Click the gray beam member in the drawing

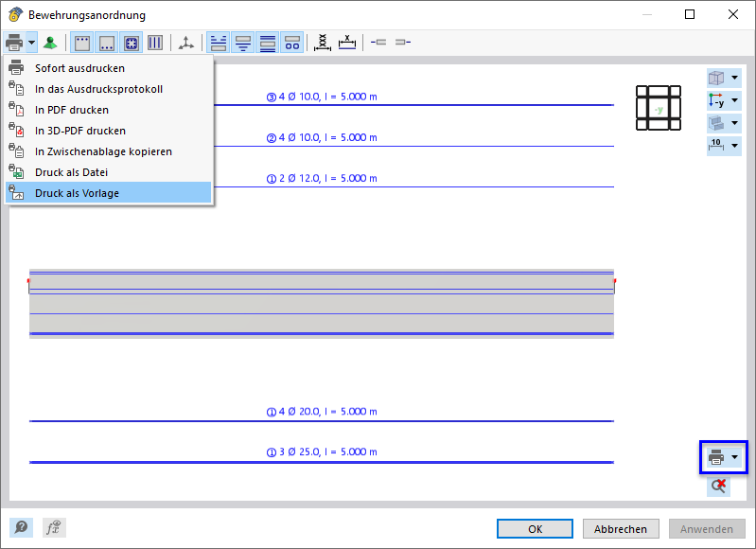(x=322, y=304)
